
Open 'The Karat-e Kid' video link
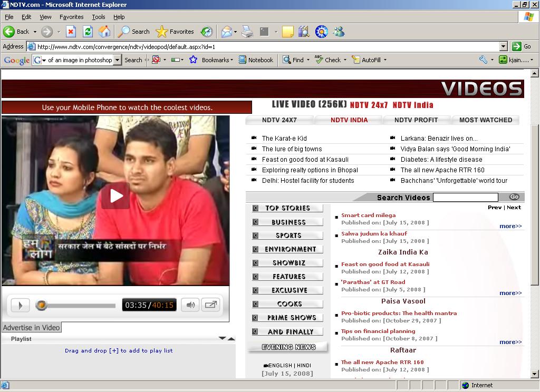coord(284,139)
